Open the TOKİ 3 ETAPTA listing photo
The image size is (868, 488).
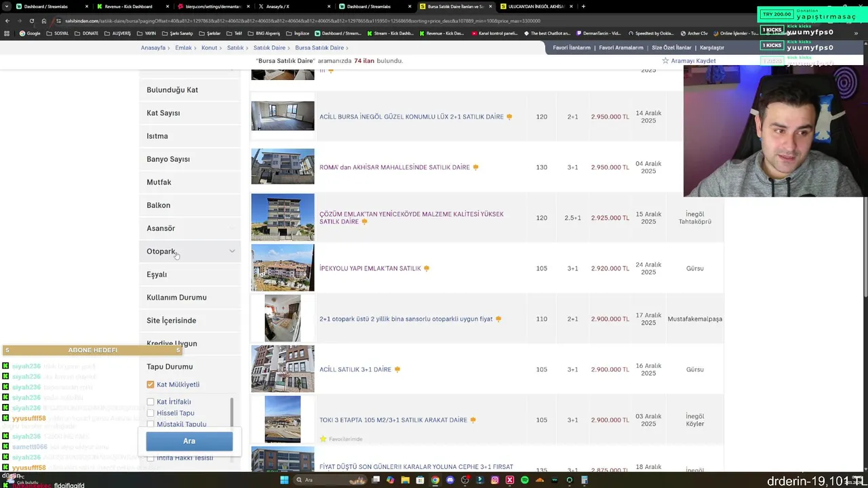(x=283, y=420)
